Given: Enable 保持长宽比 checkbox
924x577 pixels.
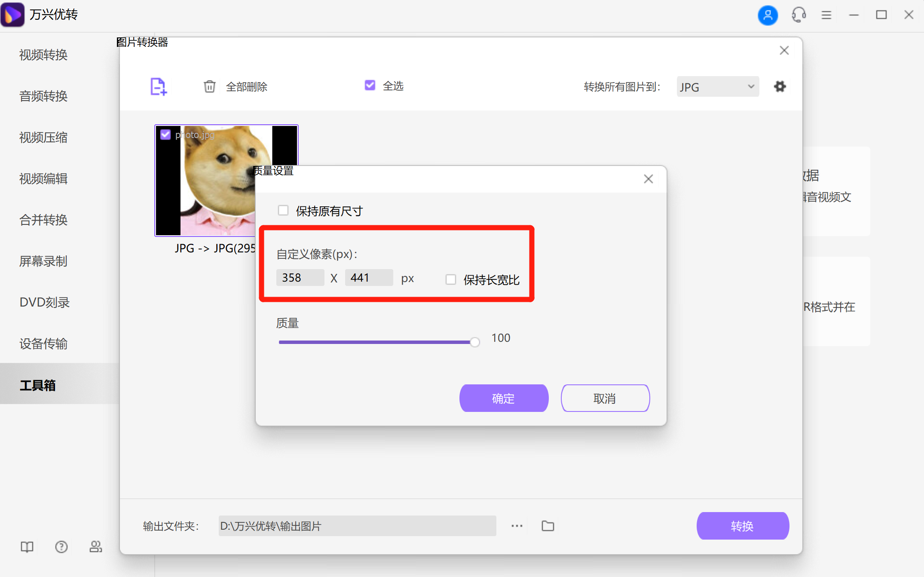Looking at the screenshot, I should pos(450,279).
